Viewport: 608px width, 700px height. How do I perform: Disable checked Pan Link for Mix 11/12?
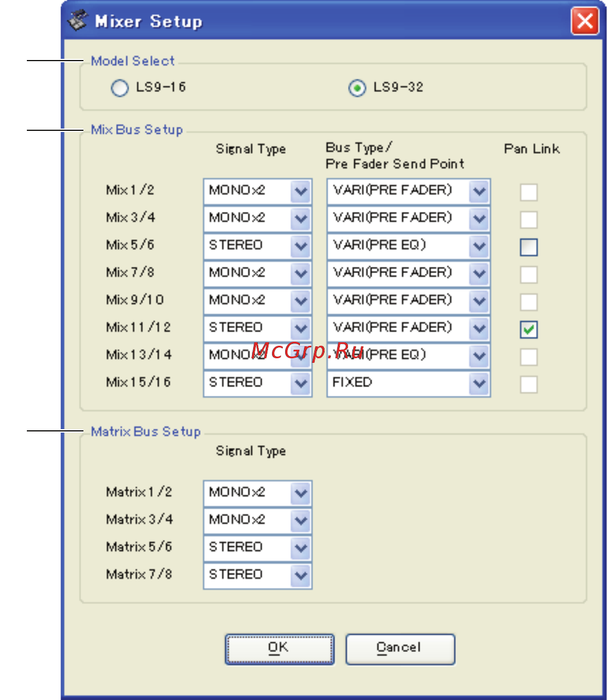coord(529,330)
